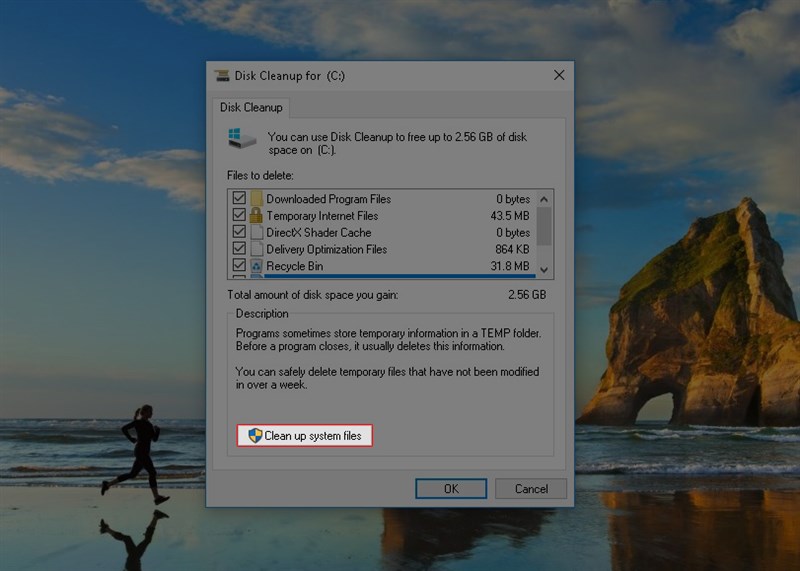This screenshot has width=800, height=571.
Task: Uncheck the Delivery Optimization Files checkbox
Action: pos(239,249)
